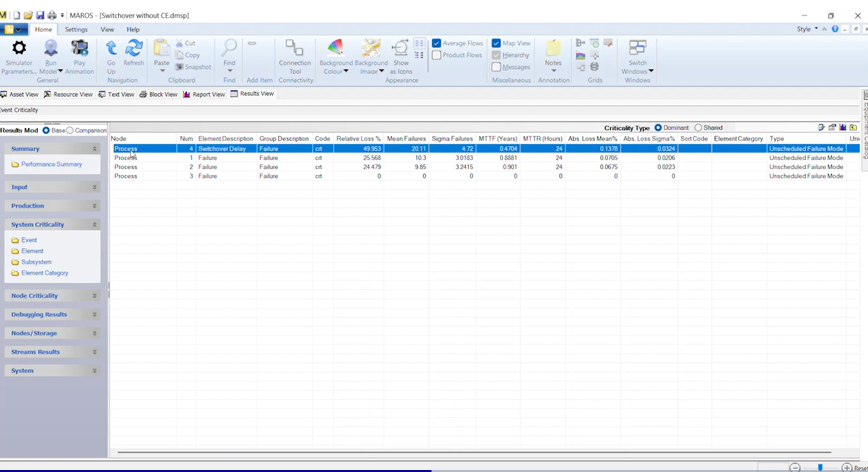The image size is (868, 472).
Task: Click the Copy tool in Clipboard group
Action: [x=188, y=55]
